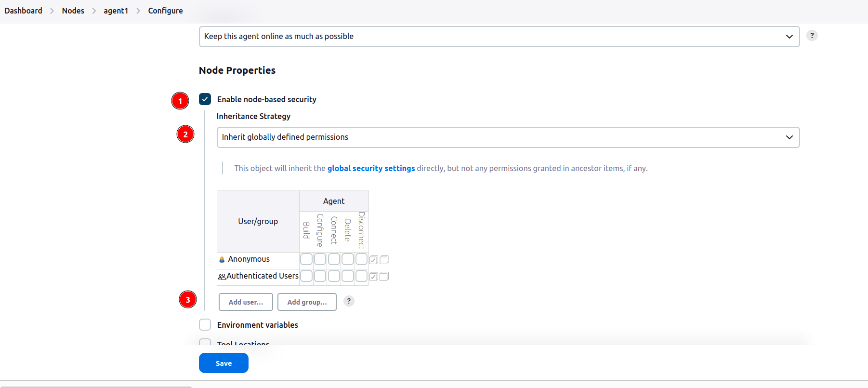Click the Authenticated Users group icon
This screenshot has width=868, height=388.
click(222, 277)
